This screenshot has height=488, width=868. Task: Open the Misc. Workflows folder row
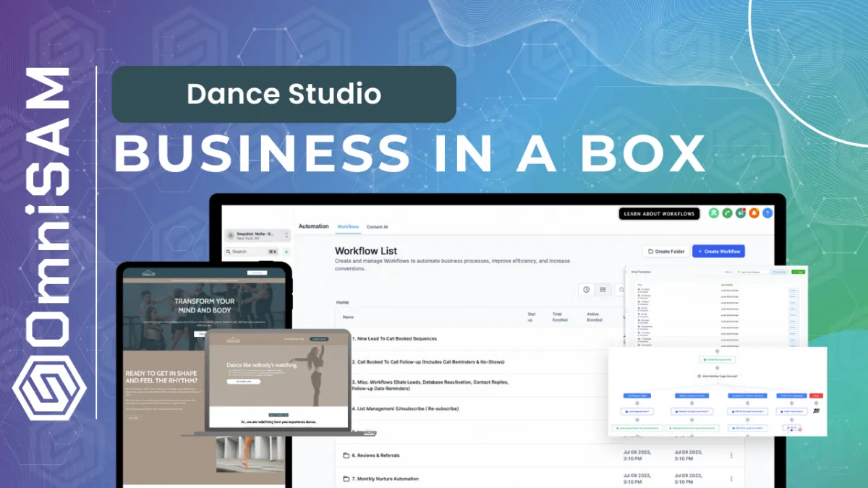430,385
